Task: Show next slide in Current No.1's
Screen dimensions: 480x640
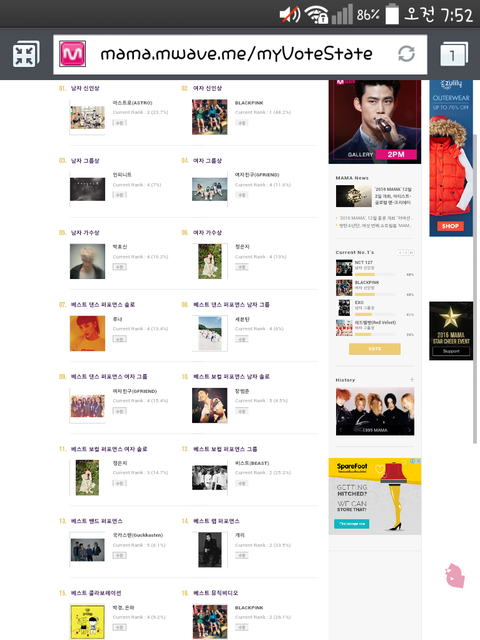Action: 406,253
